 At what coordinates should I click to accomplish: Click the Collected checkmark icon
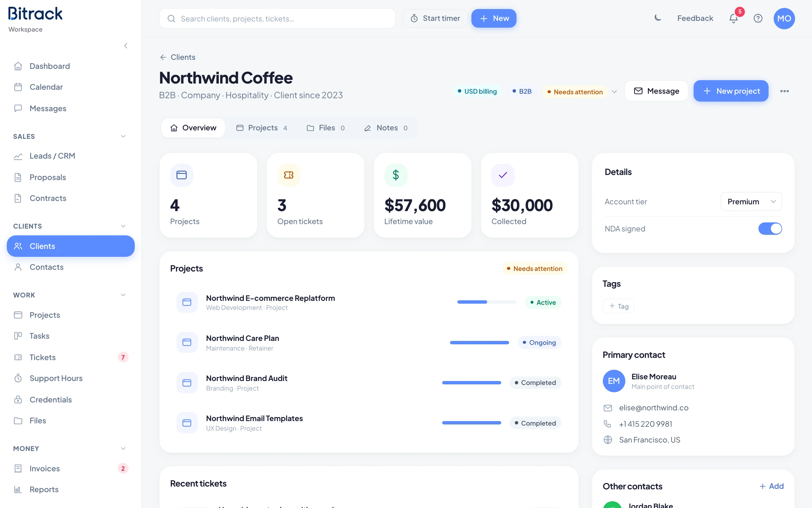tap(503, 175)
